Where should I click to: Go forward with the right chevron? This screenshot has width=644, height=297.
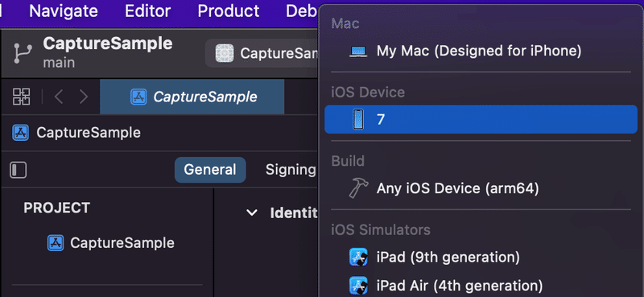[84, 97]
